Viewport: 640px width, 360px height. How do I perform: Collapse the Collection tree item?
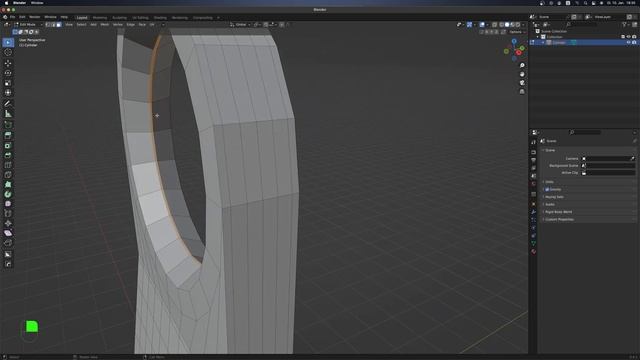pos(538,37)
